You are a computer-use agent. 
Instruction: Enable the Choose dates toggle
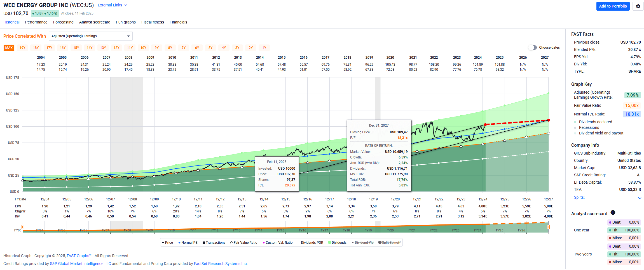[533, 48]
